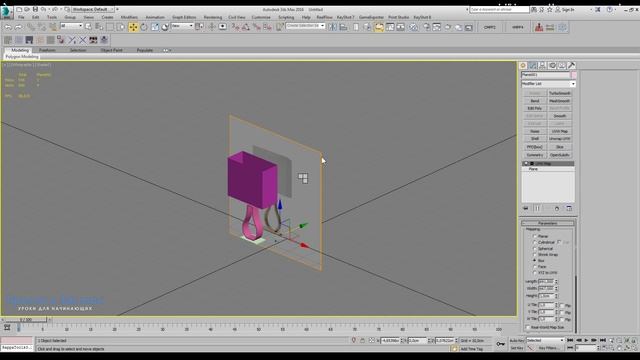This screenshot has height=360, width=640.
Task: Open the Workspace Default dropdown
Action: click(92, 9)
